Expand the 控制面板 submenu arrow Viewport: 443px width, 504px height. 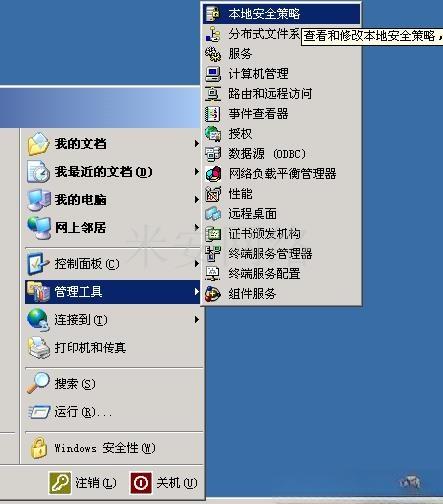point(197,264)
